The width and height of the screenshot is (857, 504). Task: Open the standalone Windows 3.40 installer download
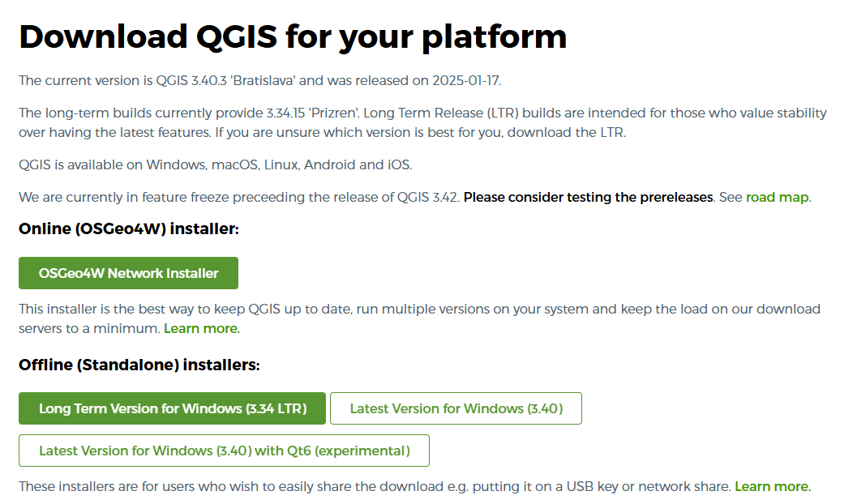point(456,408)
